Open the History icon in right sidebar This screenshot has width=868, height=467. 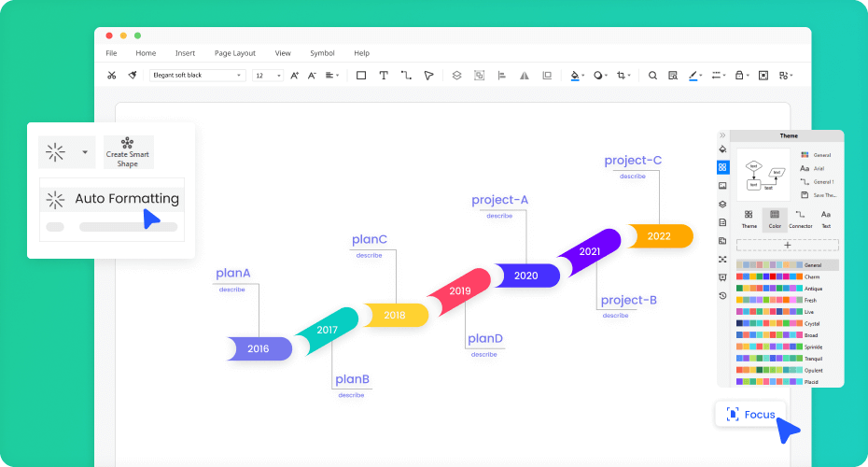tap(722, 295)
